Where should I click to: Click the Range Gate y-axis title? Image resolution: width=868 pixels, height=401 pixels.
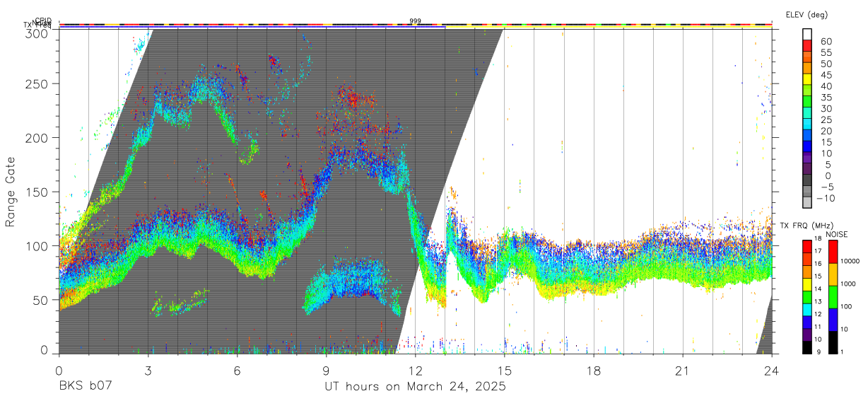(x=11, y=192)
